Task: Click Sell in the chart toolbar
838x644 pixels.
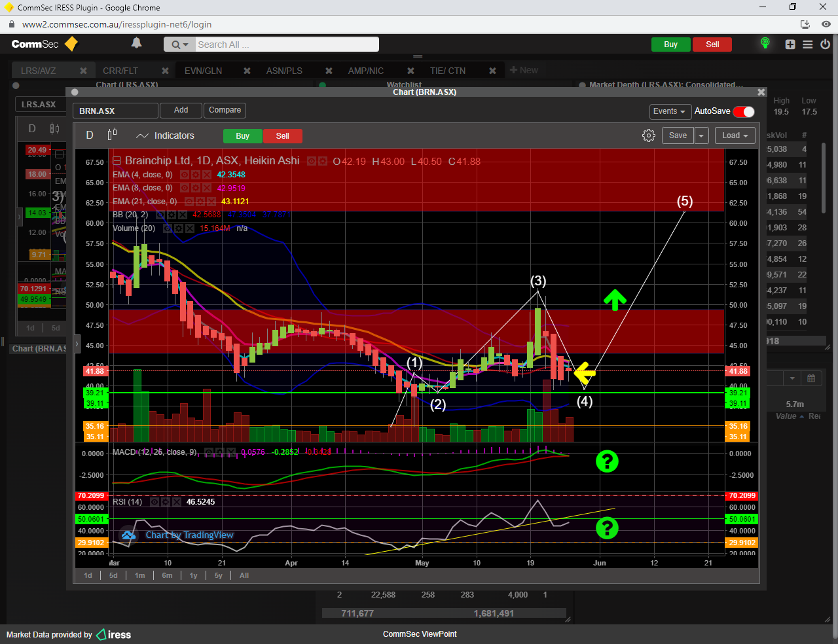Action: pyautogui.click(x=282, y=136)
